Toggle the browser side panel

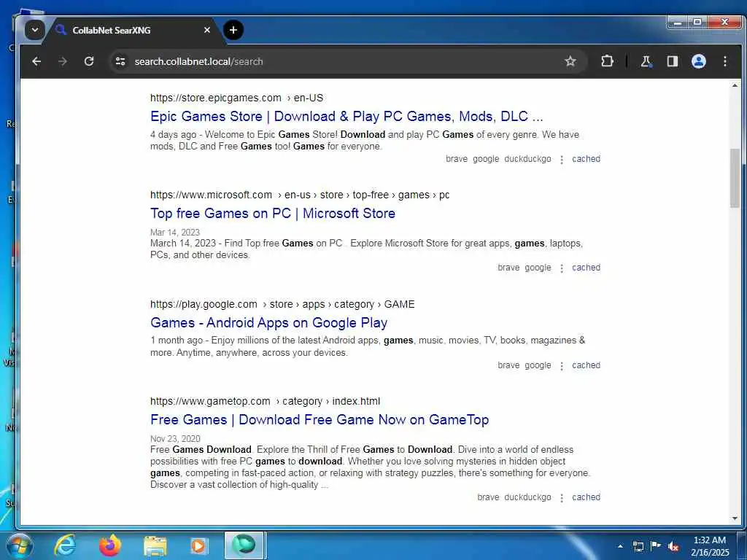pyautogui.click(x=672, y=61)
